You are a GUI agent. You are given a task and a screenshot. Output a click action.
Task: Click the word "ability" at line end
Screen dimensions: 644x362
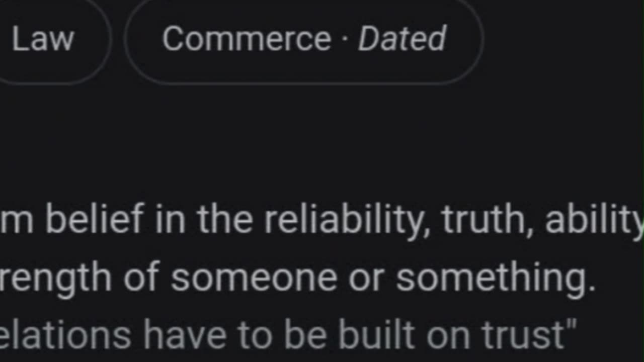pos(594,220)
